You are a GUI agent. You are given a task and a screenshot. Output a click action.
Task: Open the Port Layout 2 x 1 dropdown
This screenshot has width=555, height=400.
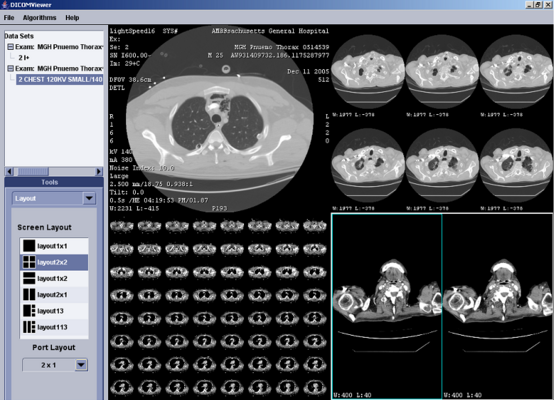81,365
